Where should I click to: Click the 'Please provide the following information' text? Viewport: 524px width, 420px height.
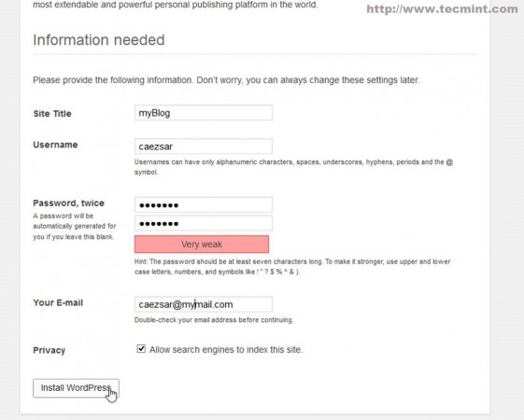[226, 80]
